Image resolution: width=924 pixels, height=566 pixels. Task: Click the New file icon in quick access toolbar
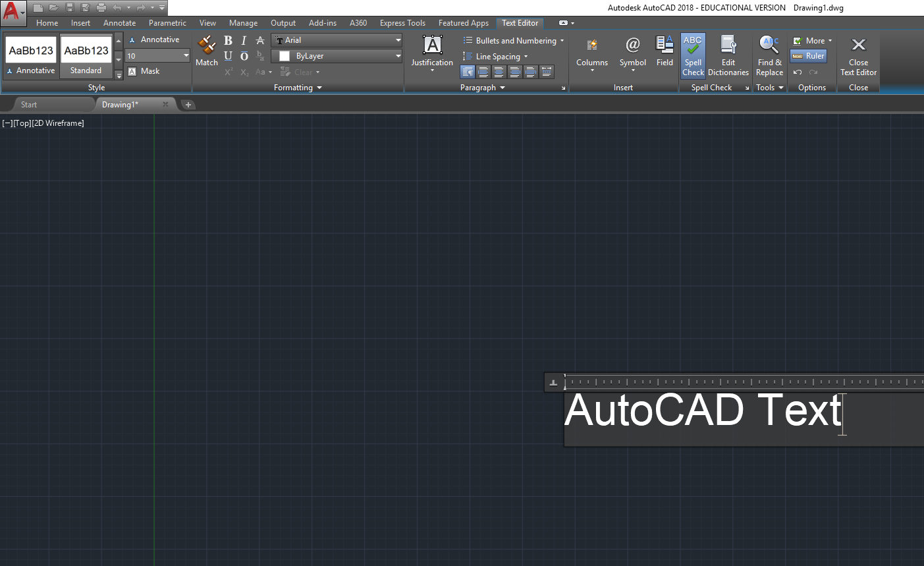(x=38, y=8)
